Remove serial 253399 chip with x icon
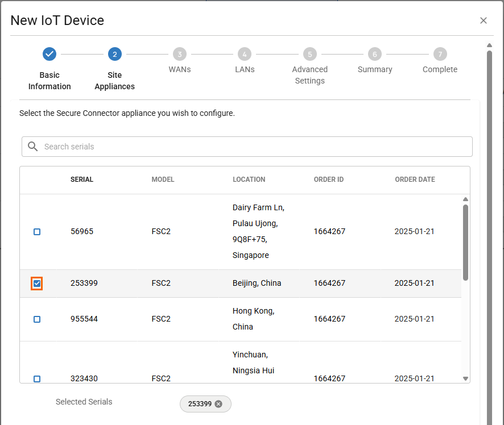 (218, 404)
